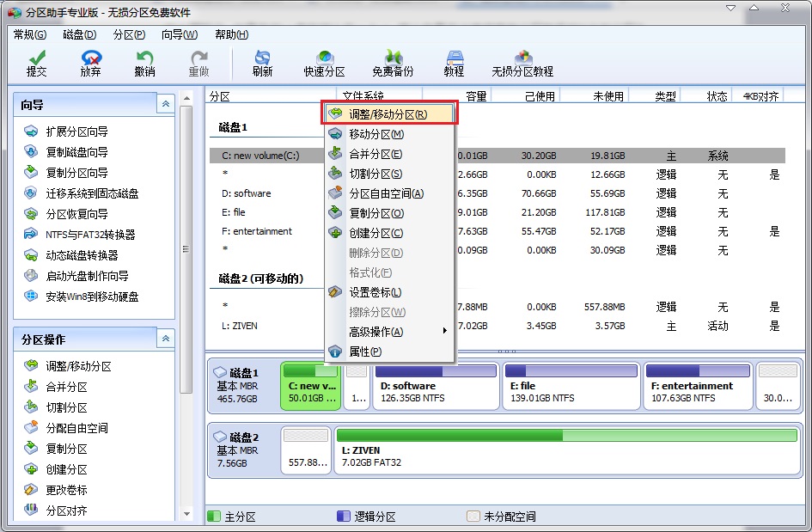Select the D: software partition block
Image resolution: width=812 pixels, height=532 pixels.
(x=435, y=386)
